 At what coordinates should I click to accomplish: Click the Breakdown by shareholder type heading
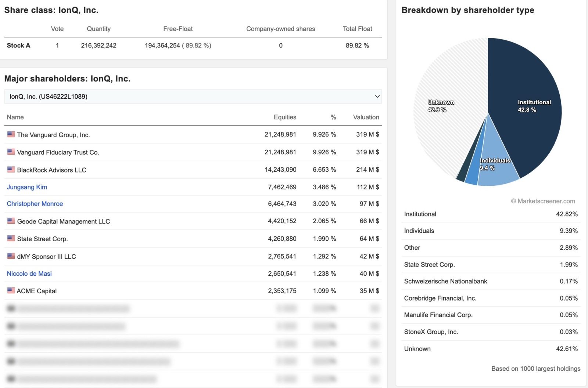pos(468,10)
